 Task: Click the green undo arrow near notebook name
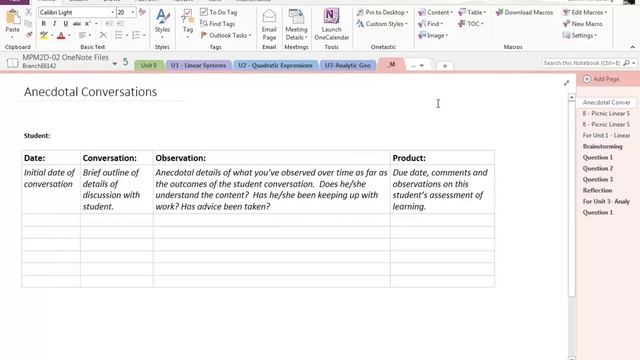click(x=125, y=62)
